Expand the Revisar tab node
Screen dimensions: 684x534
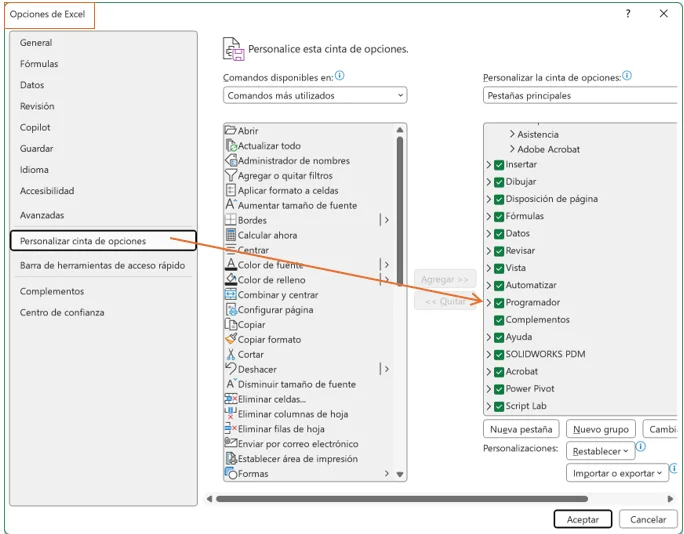[489, 251]
